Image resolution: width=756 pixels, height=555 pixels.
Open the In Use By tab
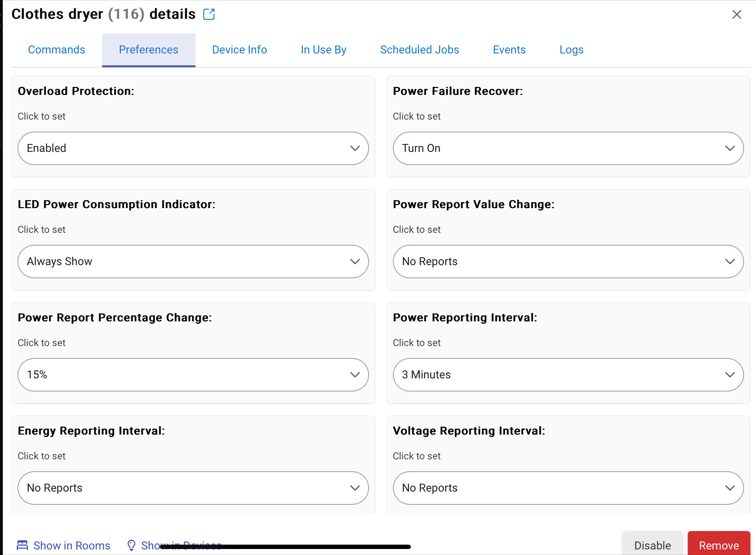(x=324, y=50)
